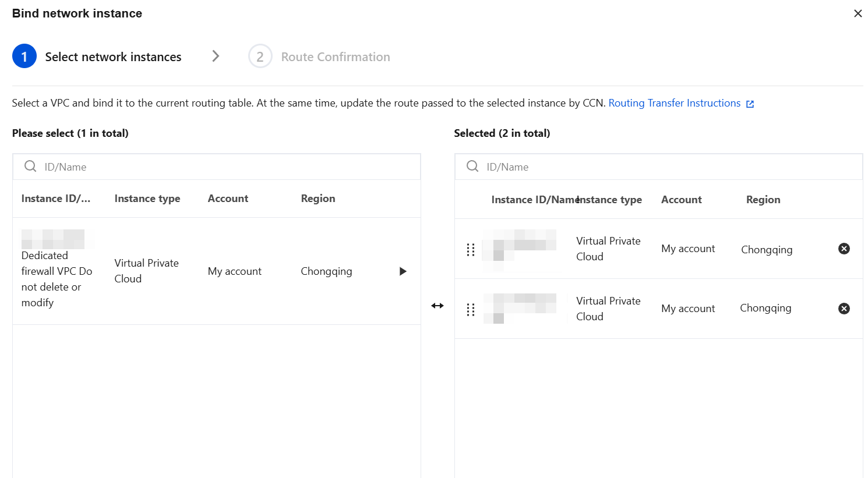868x478 pixels.
Task: Click the Account header in the Selected table
Action: [681, 200]
